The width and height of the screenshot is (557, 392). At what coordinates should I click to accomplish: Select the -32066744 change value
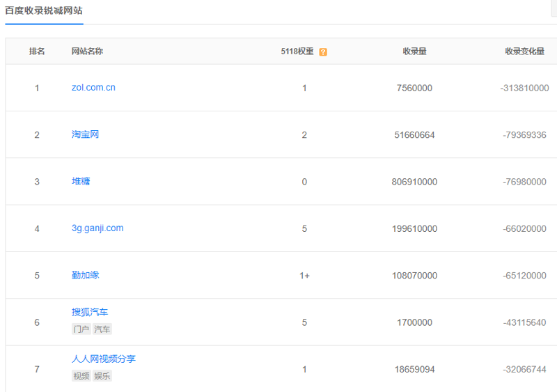point(525,370)
